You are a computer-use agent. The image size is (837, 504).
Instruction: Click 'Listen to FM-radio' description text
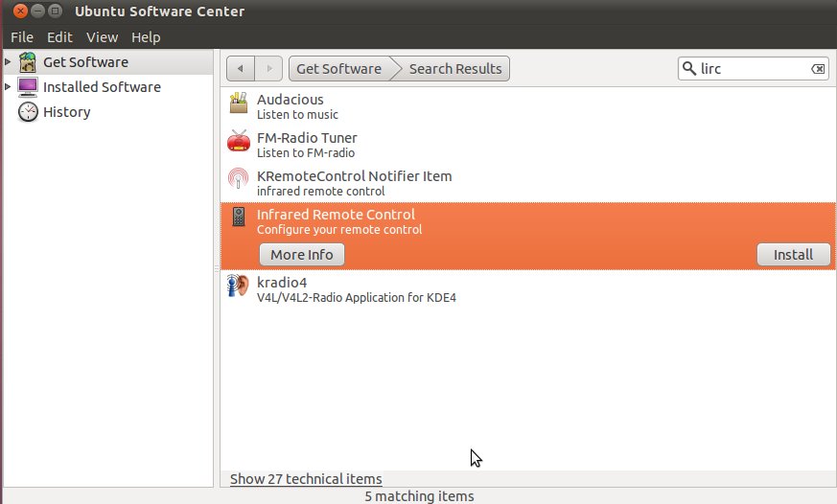point(305,153)
